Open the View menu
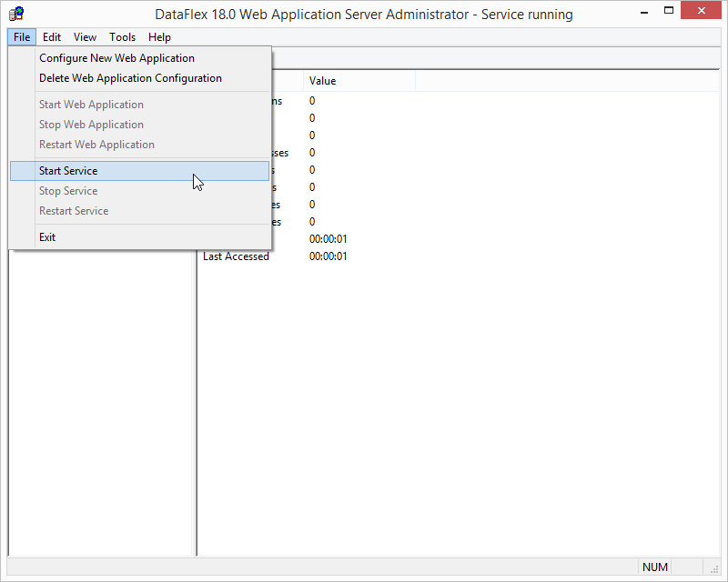The width and height of the screenshot is (728, 582). (x=85, y=37)
